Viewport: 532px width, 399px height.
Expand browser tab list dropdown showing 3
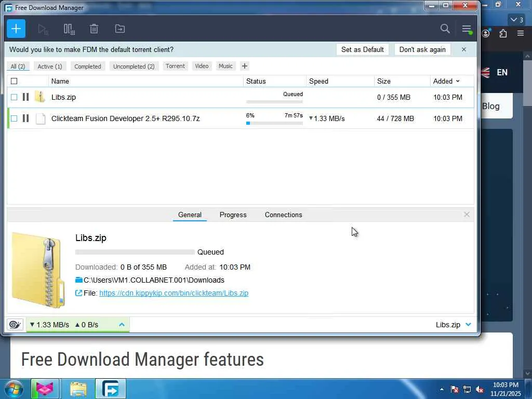(517, 20)
